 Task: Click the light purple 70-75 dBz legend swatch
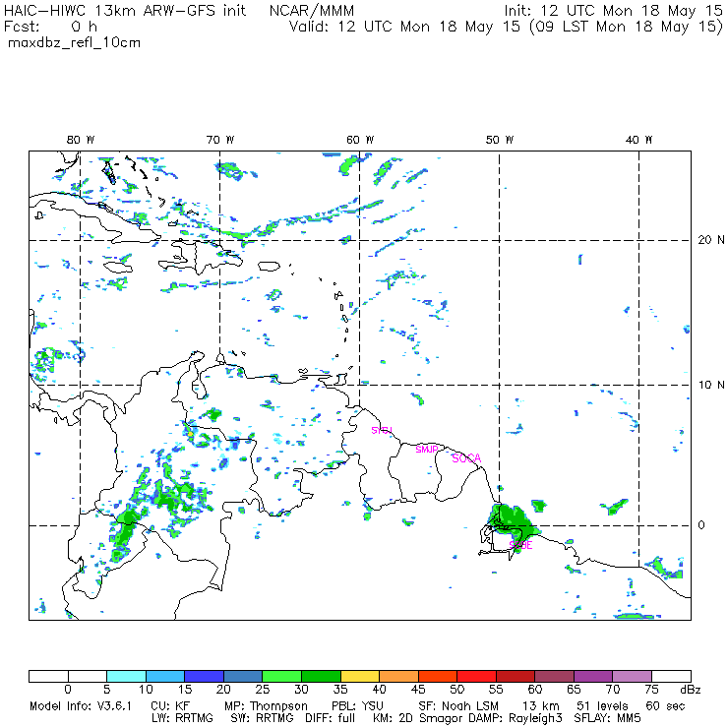point(633,676)
